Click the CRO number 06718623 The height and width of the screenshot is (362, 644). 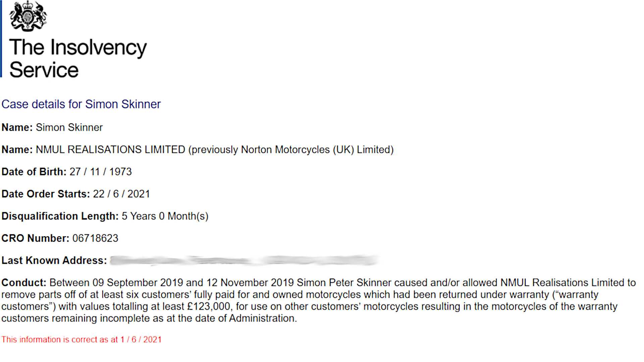[95, 238]
